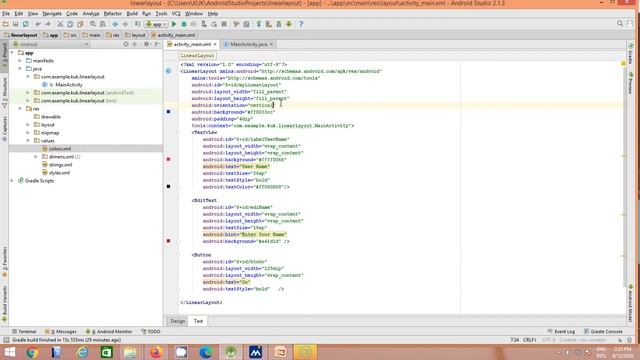Screen dimensions: 640x360
Task: Expand the Gradle Scripts node
Action: [x=12, y=180]
